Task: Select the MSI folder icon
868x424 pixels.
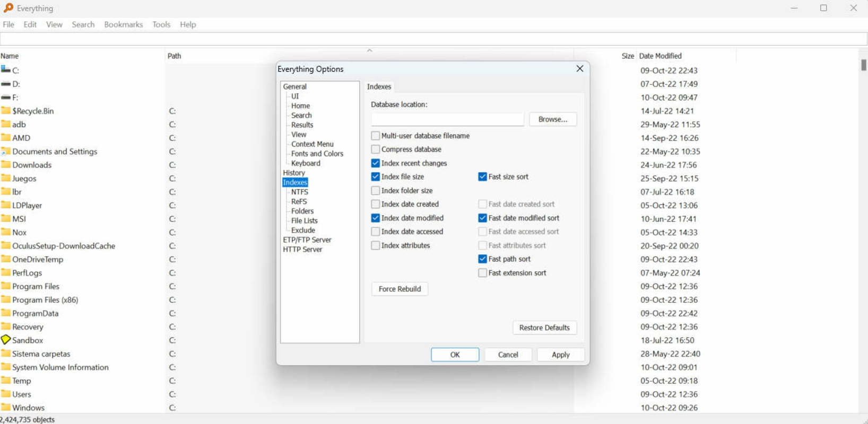Action: (6, 218)
